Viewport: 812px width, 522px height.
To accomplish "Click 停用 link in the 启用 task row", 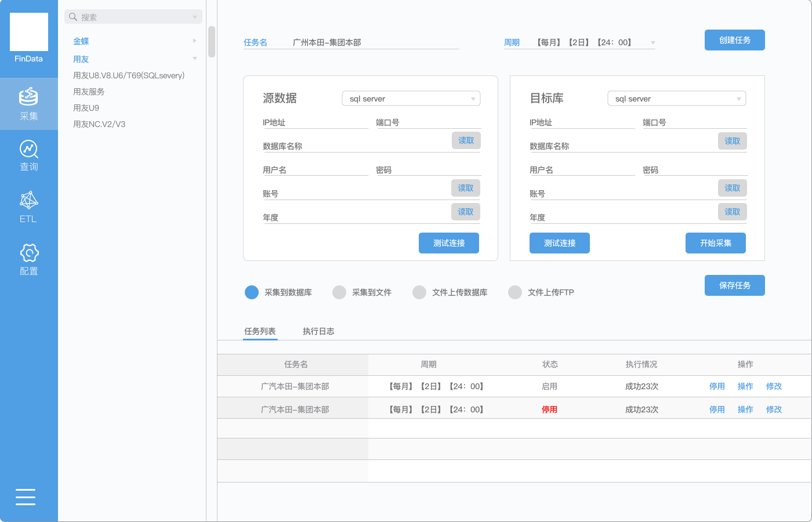I will click(x=717, y=386).
